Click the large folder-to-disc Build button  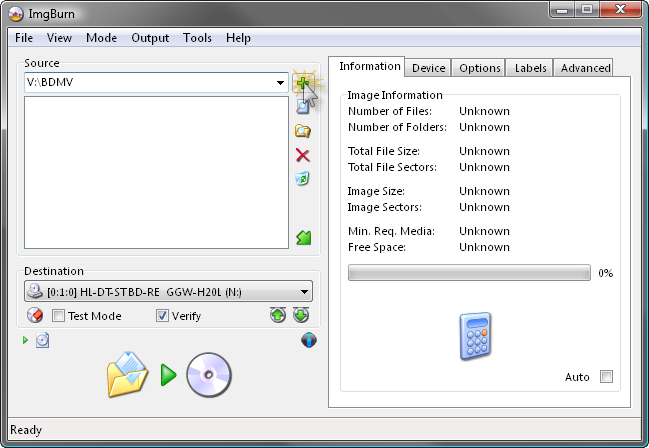pos(127,375)
